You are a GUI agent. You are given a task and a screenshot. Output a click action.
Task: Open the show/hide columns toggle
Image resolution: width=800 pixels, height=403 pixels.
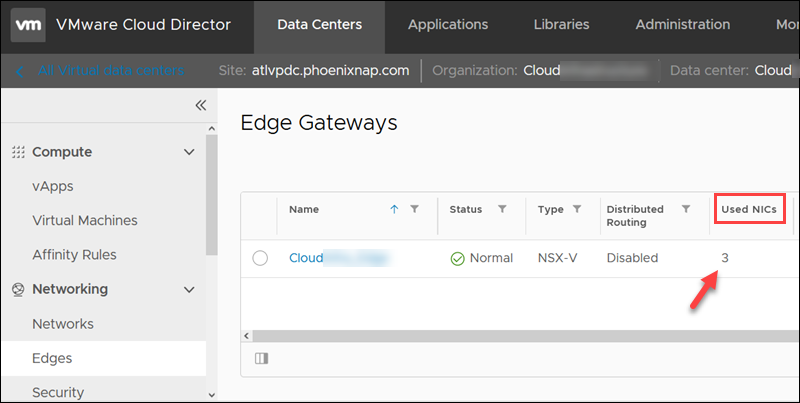tap(261, 359)
